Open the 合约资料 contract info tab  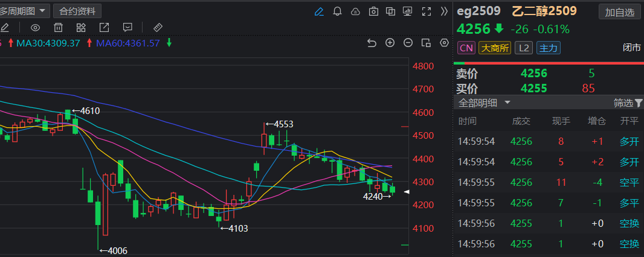pos(77,11)
